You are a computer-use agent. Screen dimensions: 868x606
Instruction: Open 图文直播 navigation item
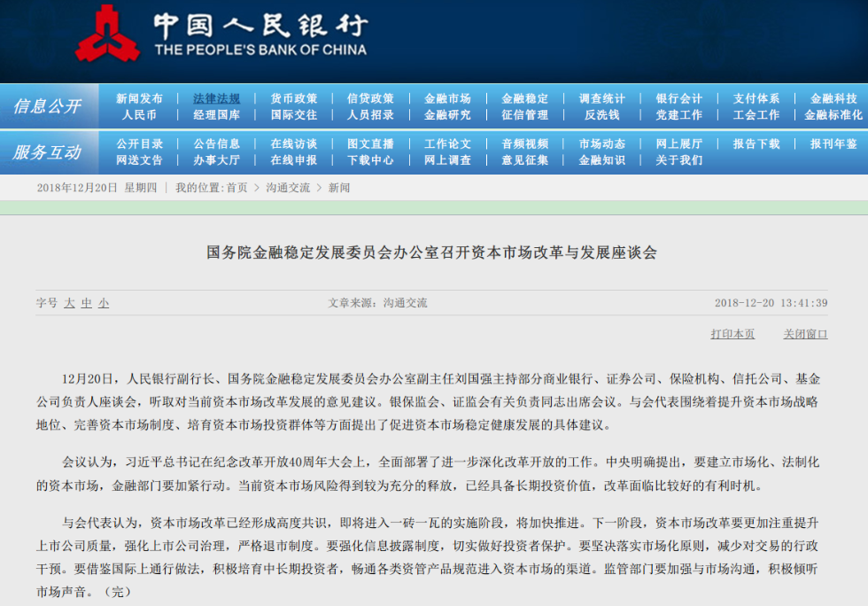point(370,144)
